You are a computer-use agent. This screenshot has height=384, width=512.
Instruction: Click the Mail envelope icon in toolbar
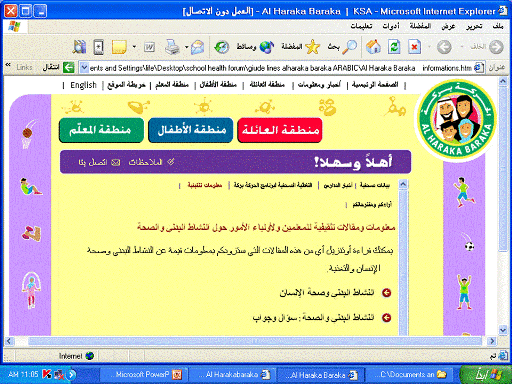[197, 47]
